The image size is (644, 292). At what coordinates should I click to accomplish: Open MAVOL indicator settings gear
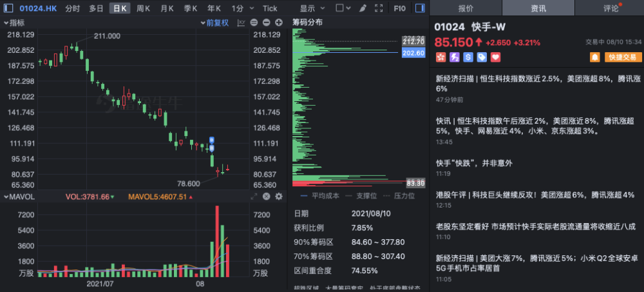point(279,197)
